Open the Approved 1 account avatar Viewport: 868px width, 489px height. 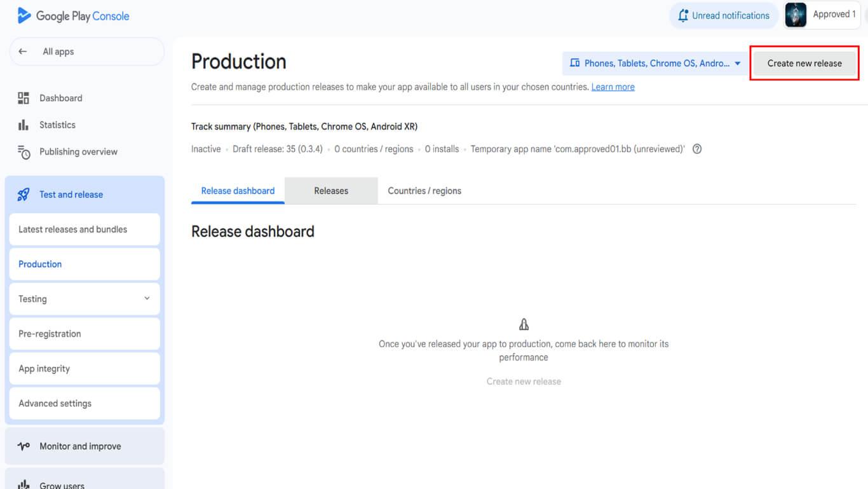pyautogui.click(x=796, y=15)
